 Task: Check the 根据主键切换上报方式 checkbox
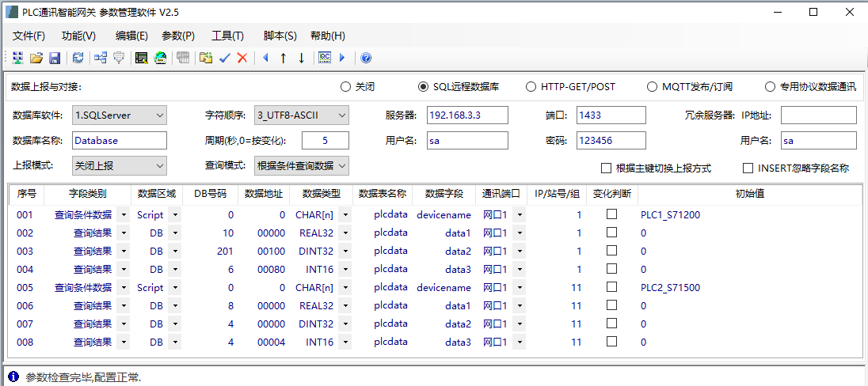tap(606, 168)
